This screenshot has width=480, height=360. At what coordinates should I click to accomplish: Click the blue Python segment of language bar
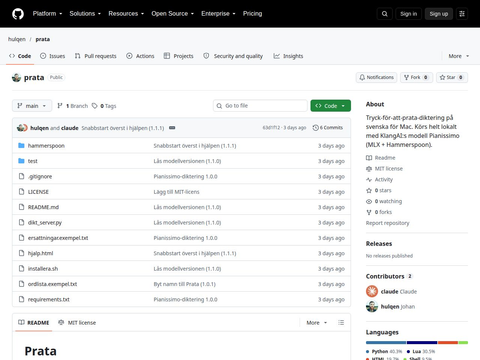pos(386,343)
